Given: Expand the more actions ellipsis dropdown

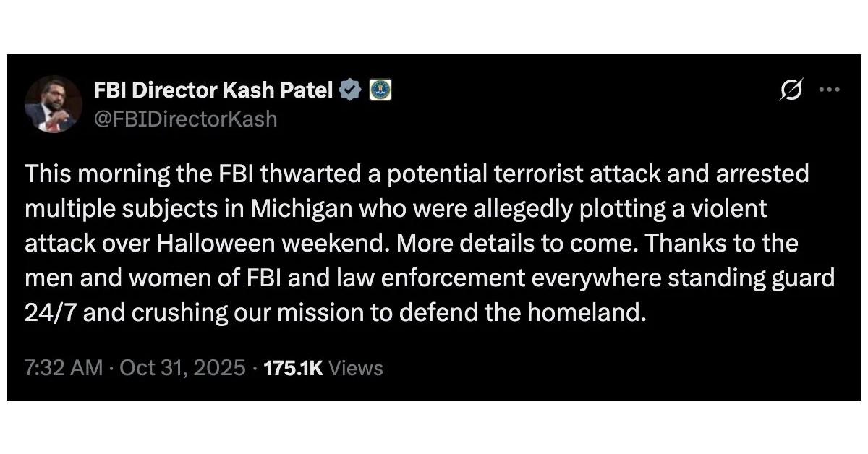Looking at the screenshot, I should tap(830, 88).
